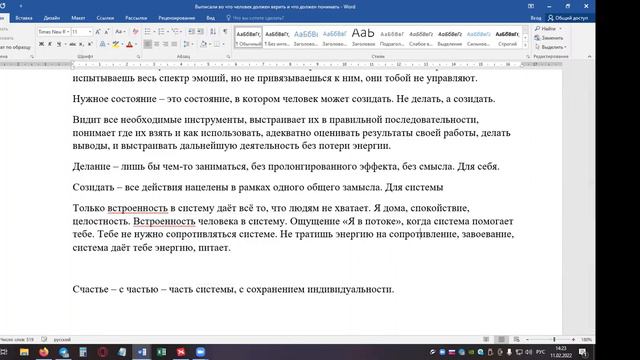Apply italic formatting with the К button

click(x=50, y=44)
